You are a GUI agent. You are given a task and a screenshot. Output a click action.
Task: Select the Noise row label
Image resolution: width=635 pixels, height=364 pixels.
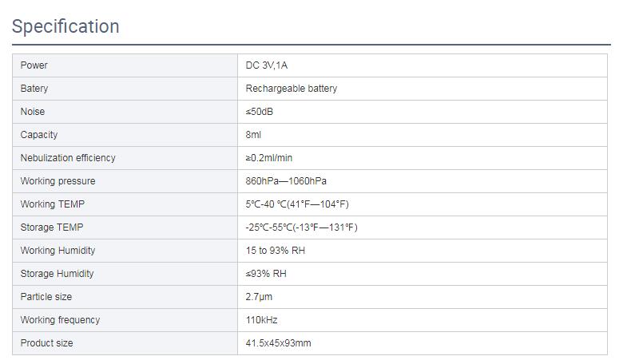(x=33, y=112)
